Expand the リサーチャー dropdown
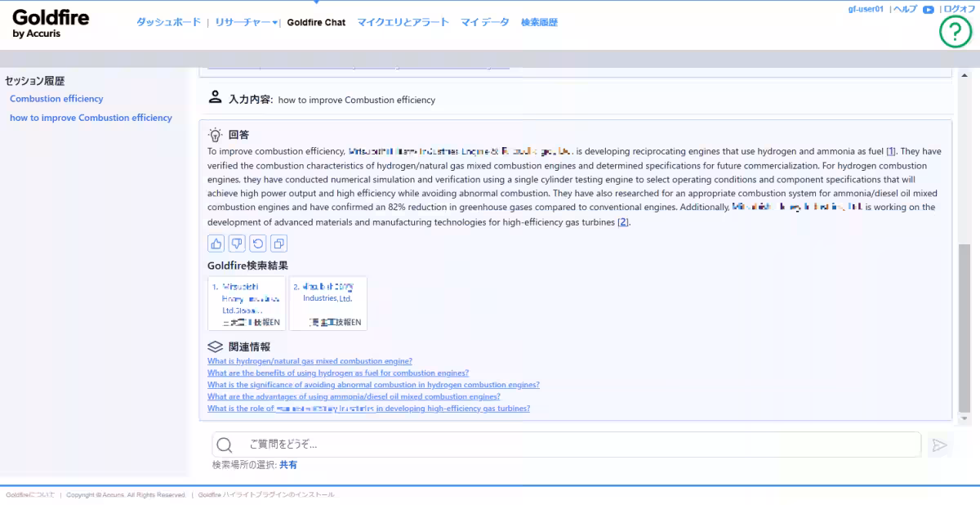Viewport: 980px width, 505px height. pos(244,22)
